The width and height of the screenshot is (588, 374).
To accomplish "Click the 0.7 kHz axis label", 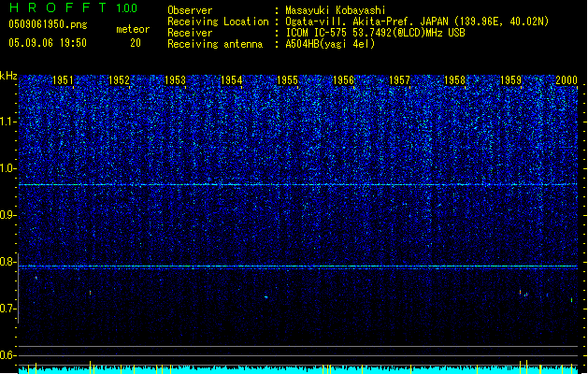I will pyautogui.click(x=8, y=309).
